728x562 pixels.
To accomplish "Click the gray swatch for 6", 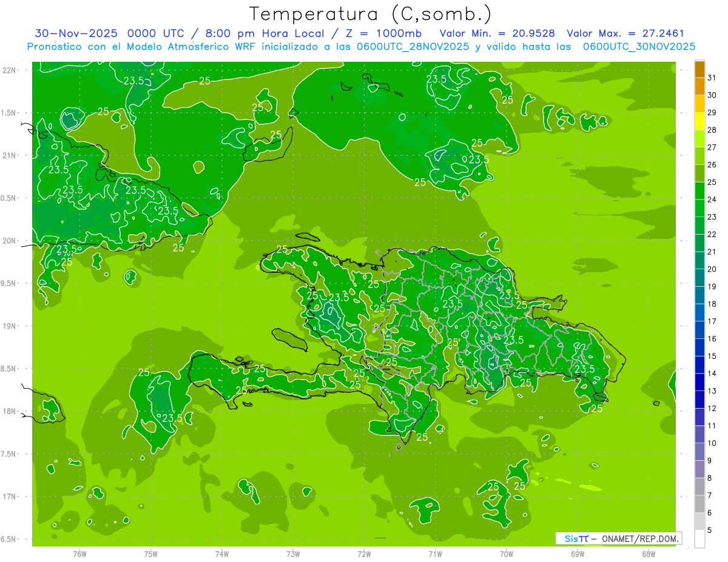I will tap(699, 504).
